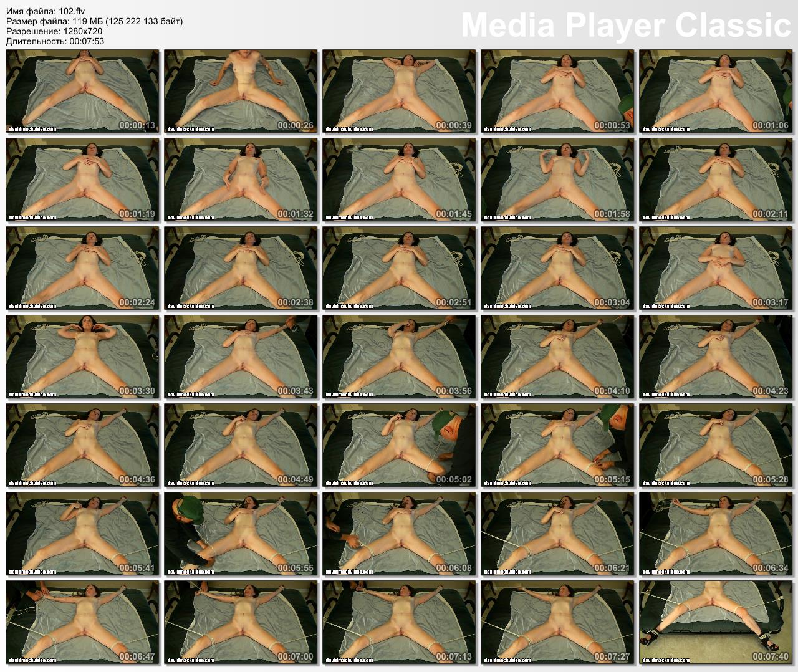
Task: Click the frame at 00:01:32
Action: click(241, 180)
